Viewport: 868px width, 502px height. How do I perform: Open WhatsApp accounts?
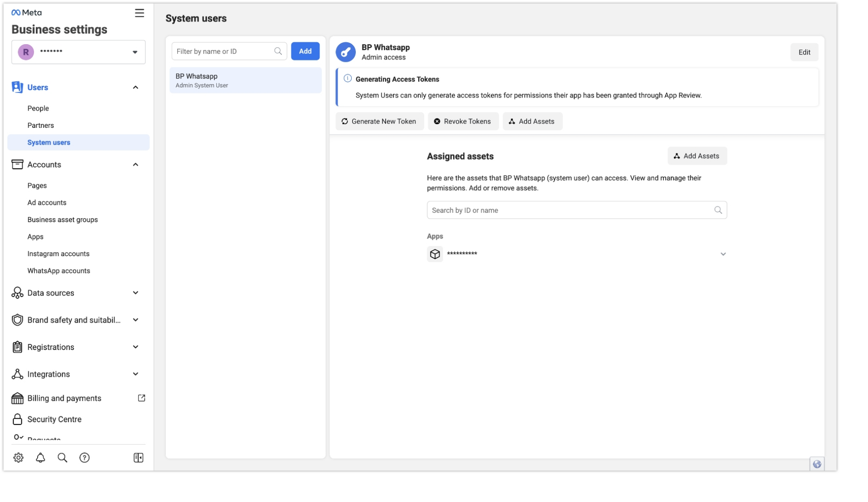tap(59, 271)
